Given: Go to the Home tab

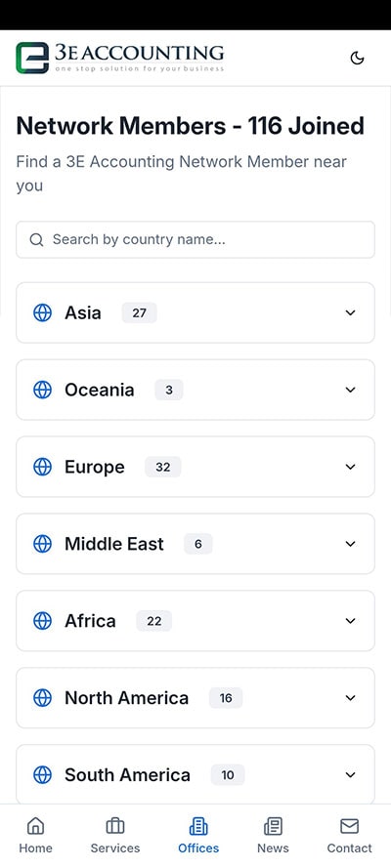Looking at the screenshot, I should pyautogui.click(x=35, y=836).
